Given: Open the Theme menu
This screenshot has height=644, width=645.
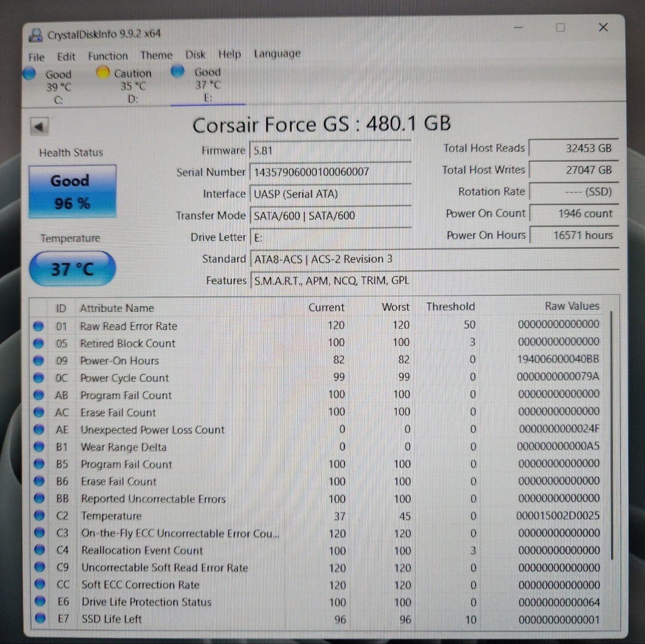Looking at the screenshot, I should click(x=156, y=55).
